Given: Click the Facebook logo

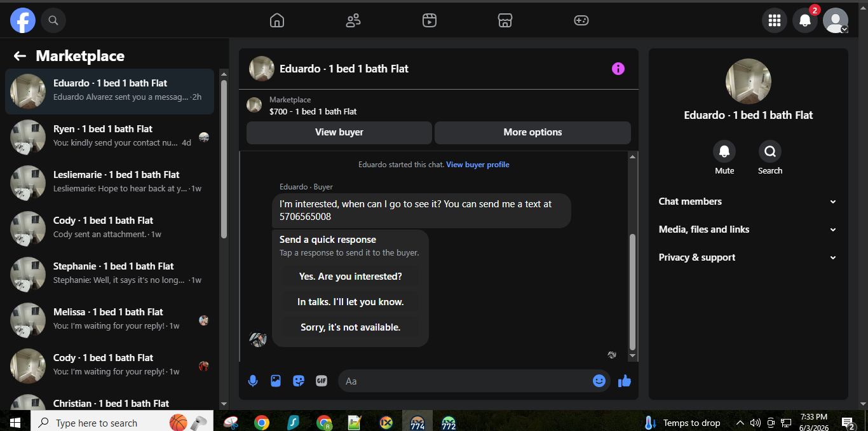Looking at the screenshot, I should 23,20.
